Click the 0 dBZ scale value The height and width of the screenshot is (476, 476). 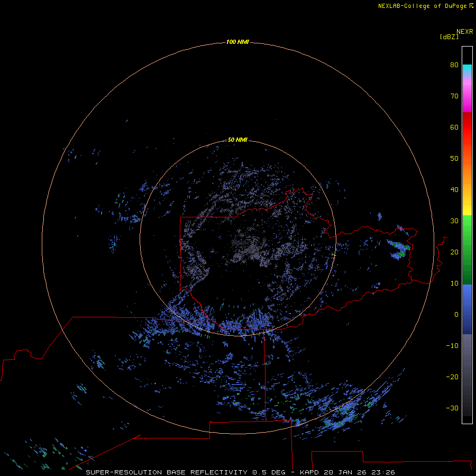point(456,315)
